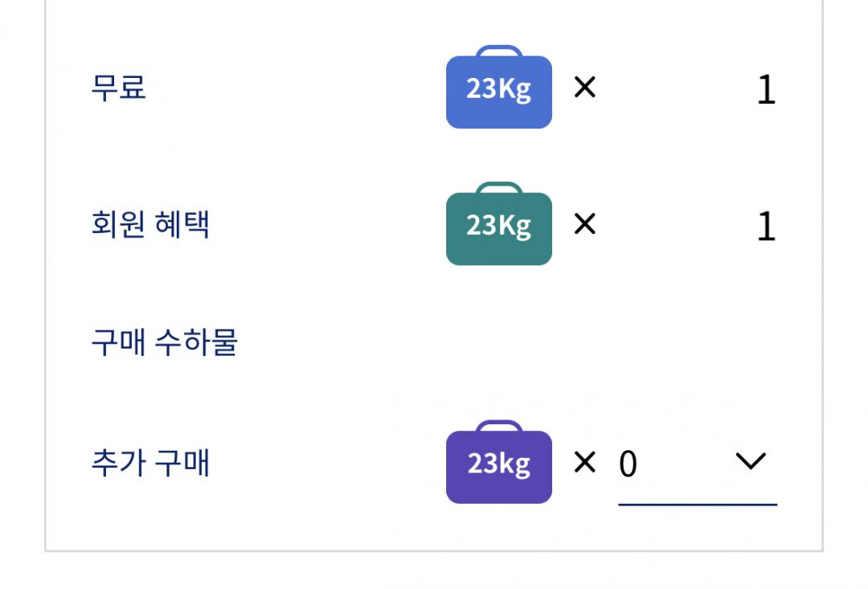Click the multiply sign in the 무료 row
This screenshot has height=589, width=868.
pyautogui.click(x=585, y=87)
